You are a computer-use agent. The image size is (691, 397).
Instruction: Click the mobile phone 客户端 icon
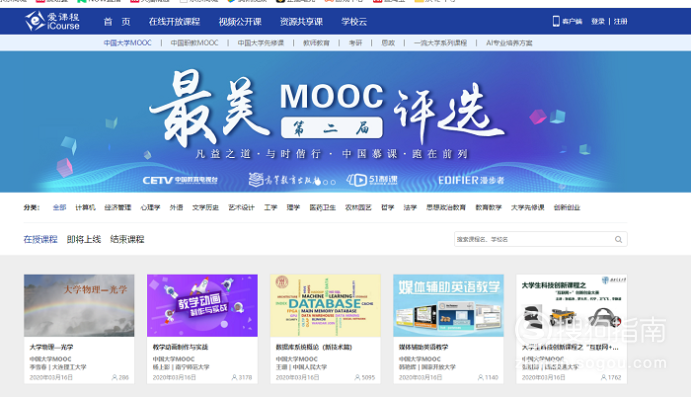(x=556, y=21)
